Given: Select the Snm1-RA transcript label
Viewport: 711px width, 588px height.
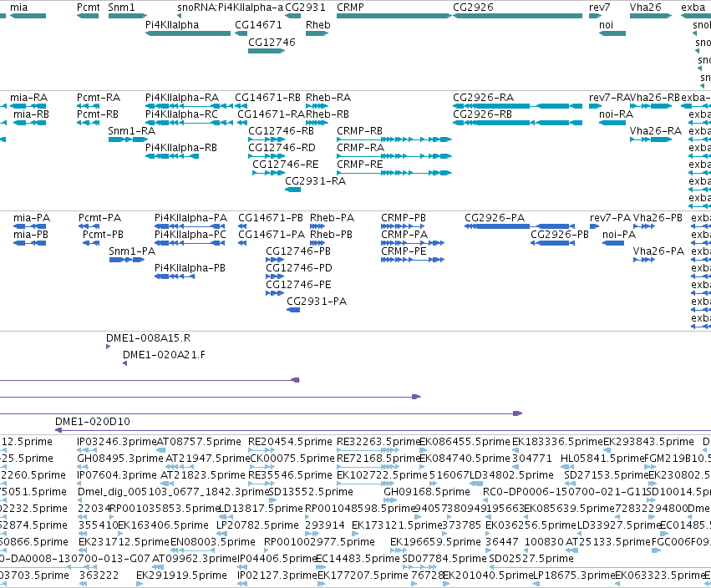Looking at the screenshot, I should 131,131.
